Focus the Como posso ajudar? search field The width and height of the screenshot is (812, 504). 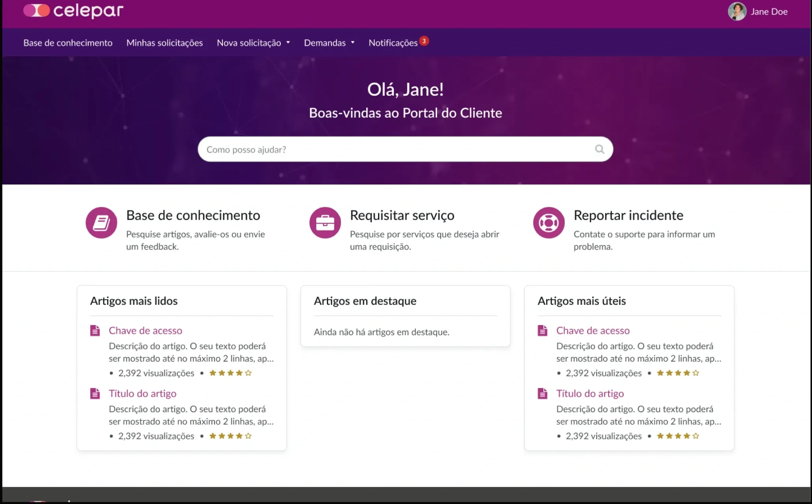click(405, 149)
